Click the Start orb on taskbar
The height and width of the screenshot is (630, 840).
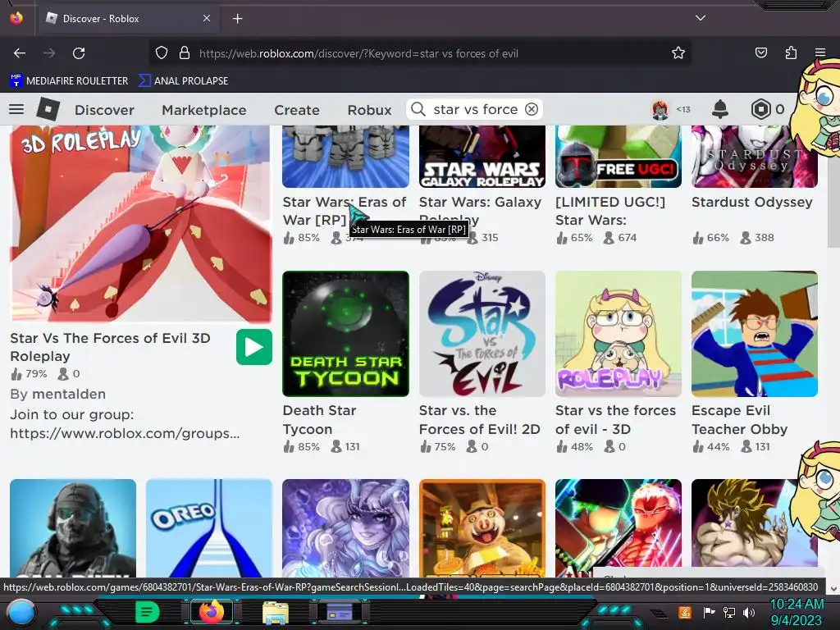click(22, 612)
